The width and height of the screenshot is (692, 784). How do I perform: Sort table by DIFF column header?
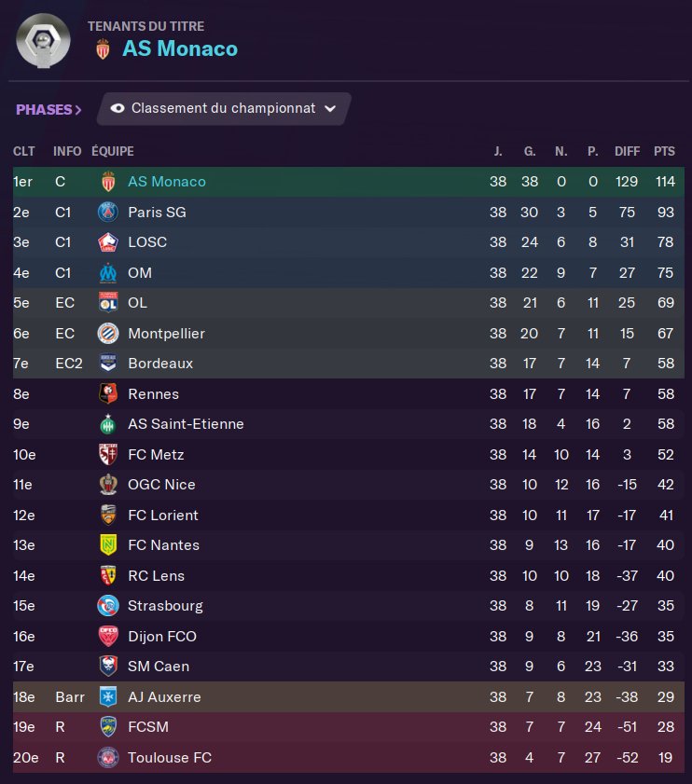point(627,151)
